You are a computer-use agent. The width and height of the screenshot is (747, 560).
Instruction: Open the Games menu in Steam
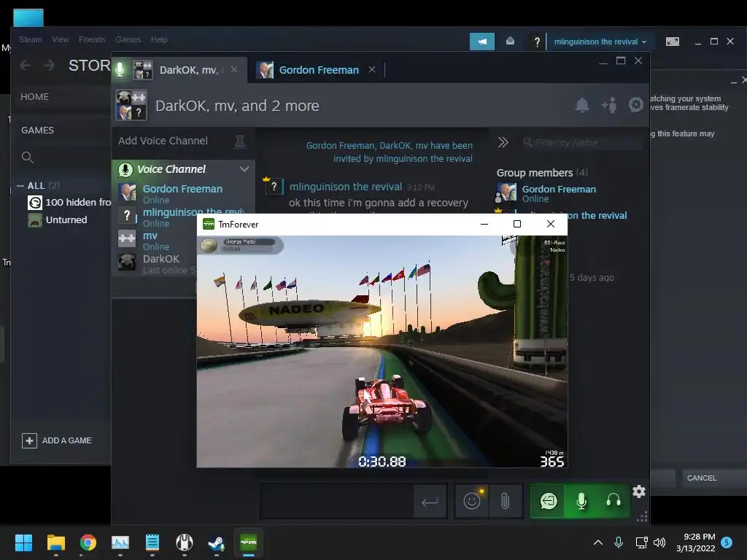click(128, 39)
